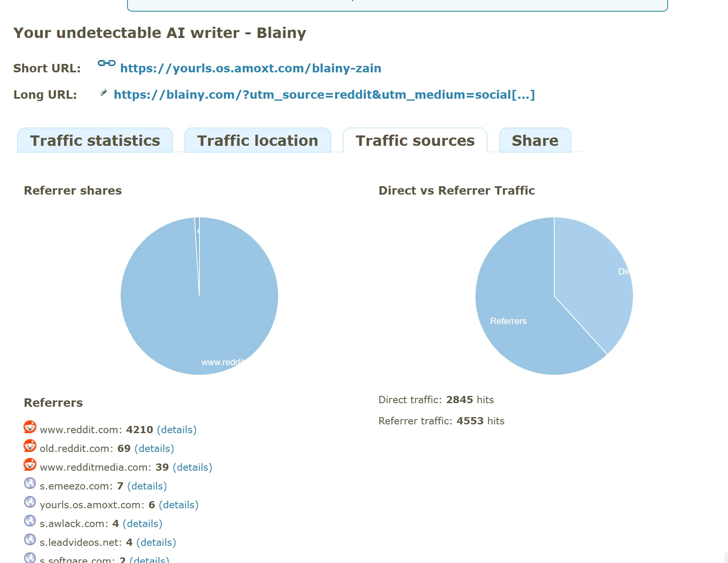The image size is (728, 563).
Task: Click the pencil icon beside Long URL
Action: click(x=103, y=93)
